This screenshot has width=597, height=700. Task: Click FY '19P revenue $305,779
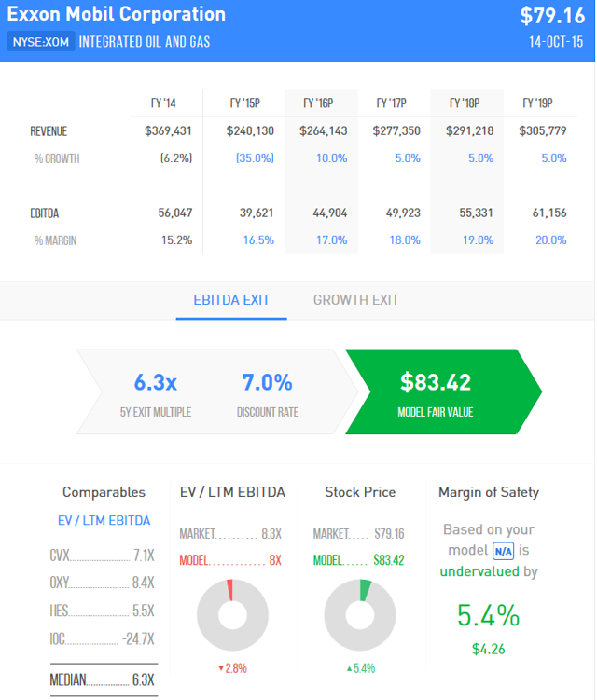point(543,130)
